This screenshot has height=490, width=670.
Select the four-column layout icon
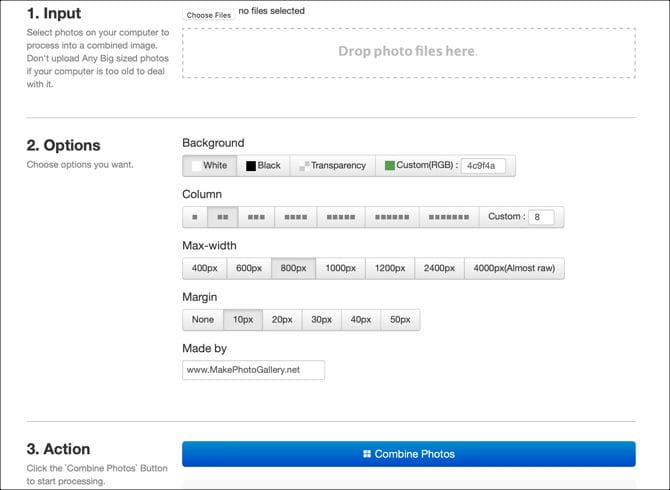[295, 217]
